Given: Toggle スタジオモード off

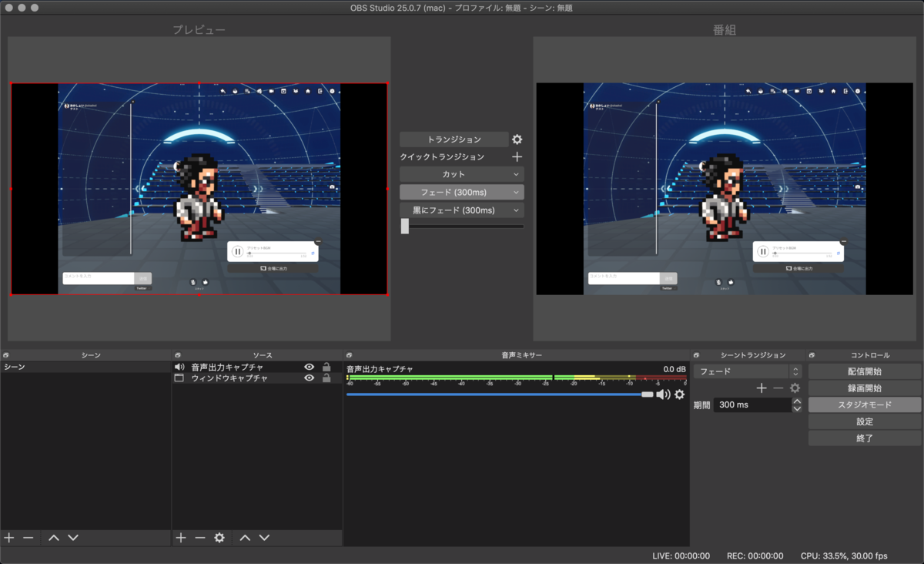Looking at the screenshot, I should 865,405.
